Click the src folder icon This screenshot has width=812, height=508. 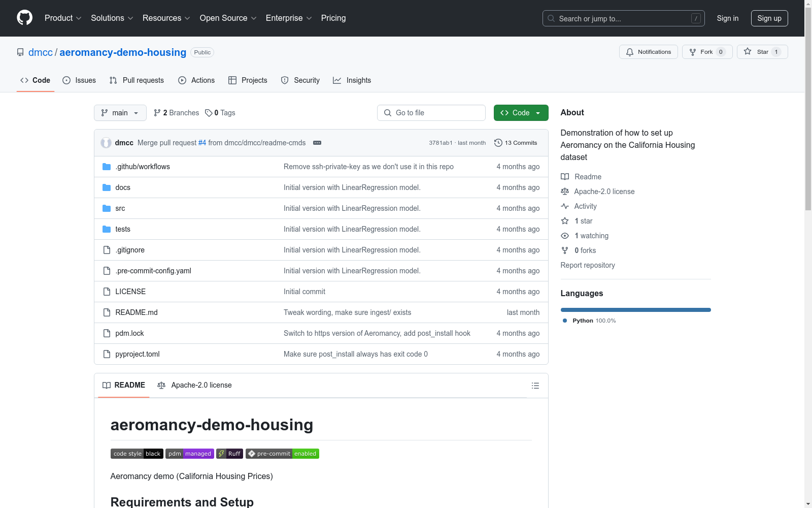coord(107,208)
